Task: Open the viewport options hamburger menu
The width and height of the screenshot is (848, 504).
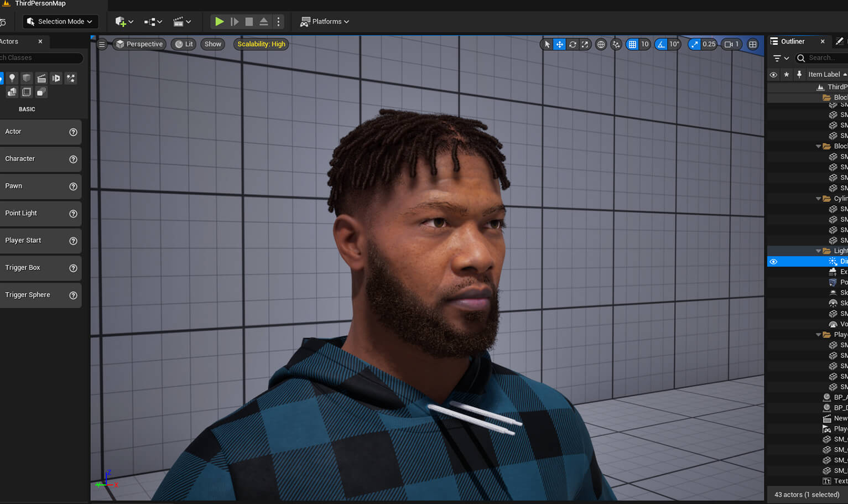Action: tap(102, 44)
